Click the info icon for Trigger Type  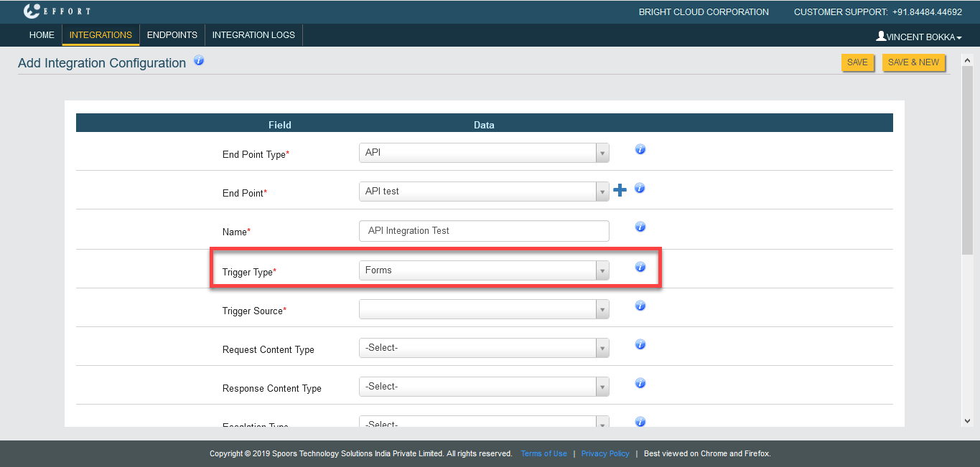coord(640,267)
